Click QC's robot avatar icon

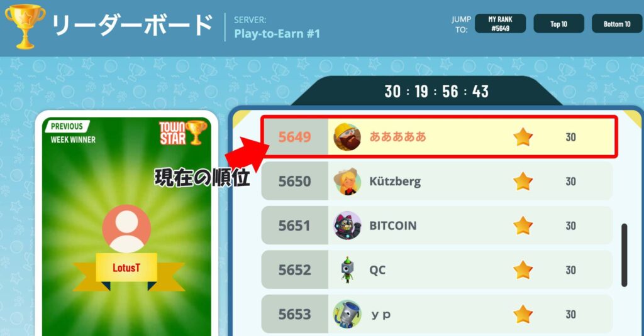(347, 270)
